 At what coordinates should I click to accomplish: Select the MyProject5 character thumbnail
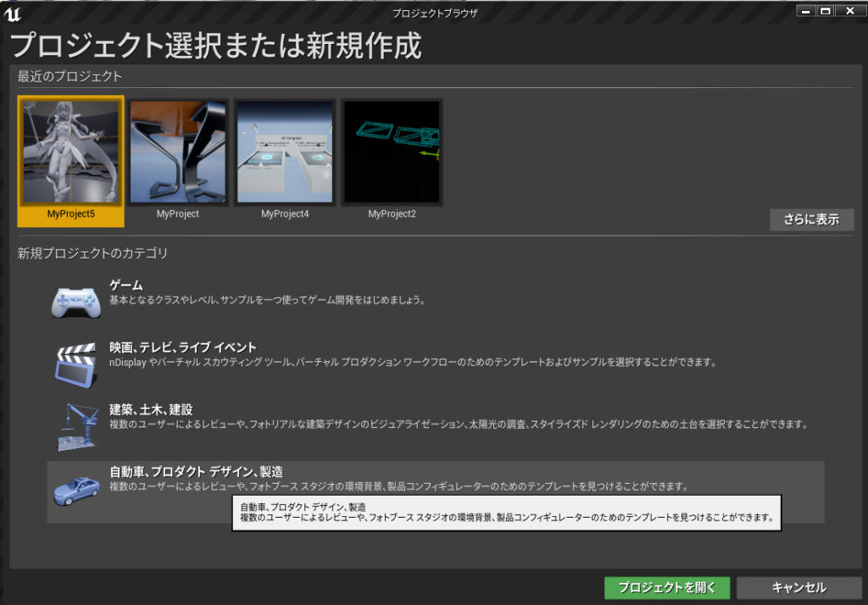71,151
